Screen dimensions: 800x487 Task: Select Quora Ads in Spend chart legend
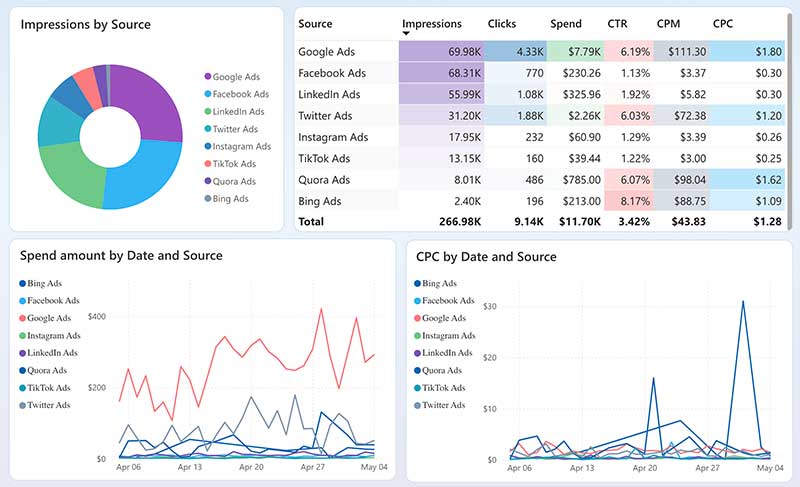point(43,370)
